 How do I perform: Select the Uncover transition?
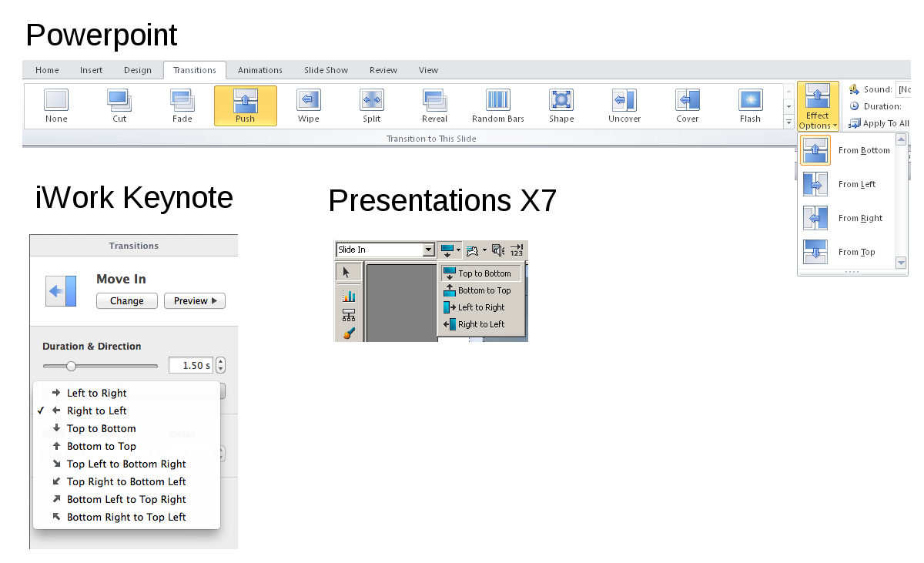(x=624, y=101)
